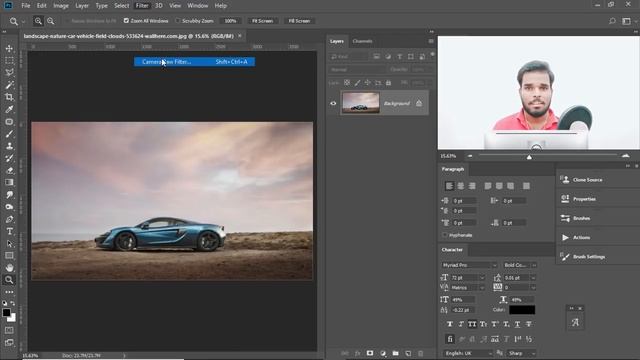This screenshot has width=640, height=360.
Task: Toggle Zoom All Windows checkbox
Action: 126,21
